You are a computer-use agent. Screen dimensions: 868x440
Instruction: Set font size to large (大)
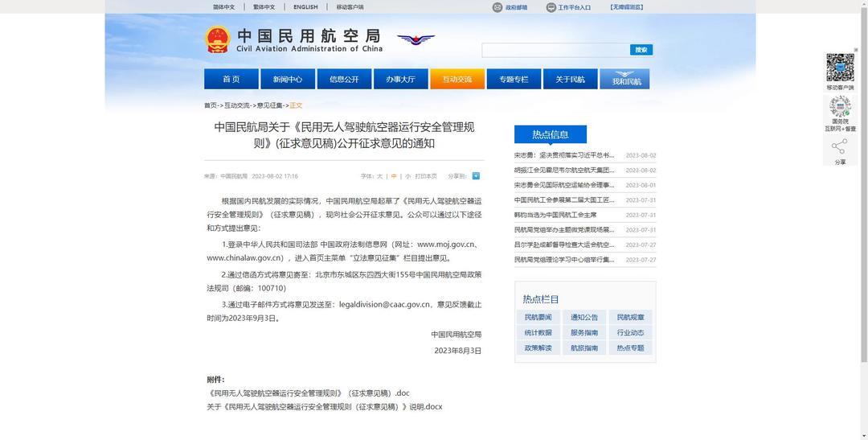[x=380, y=176]
